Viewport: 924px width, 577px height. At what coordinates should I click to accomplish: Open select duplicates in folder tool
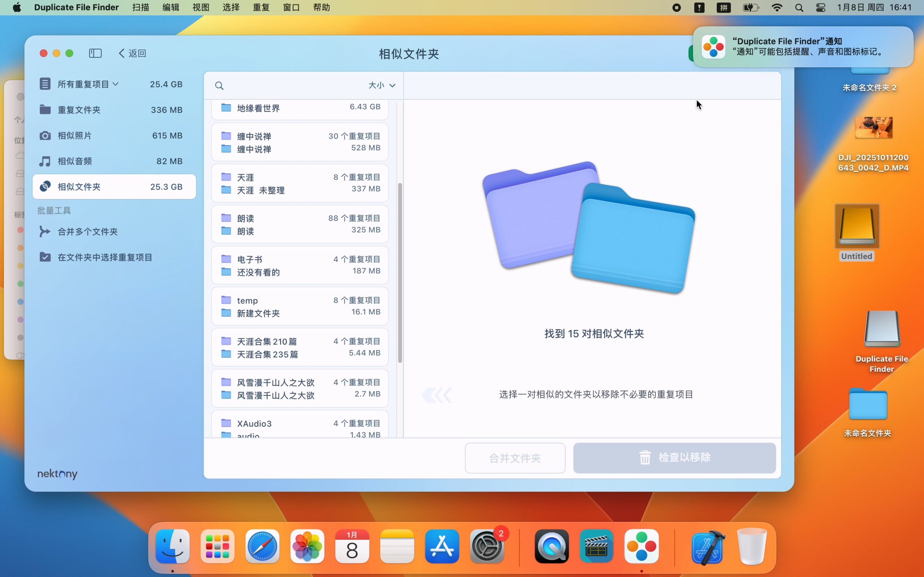[x=105, y=257]
